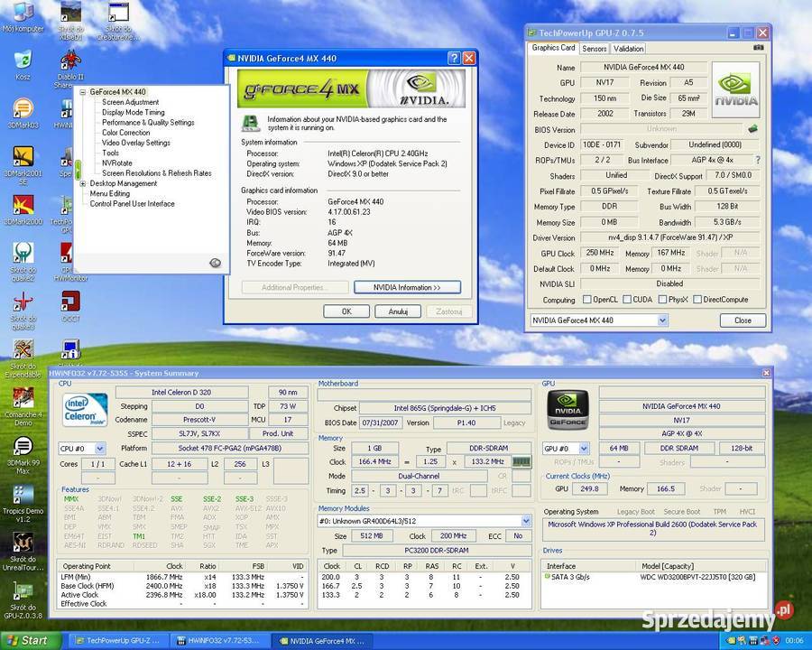This screenshot has height=650, width=812.
Task: Select Color Correction in the NVIDIA settings tree
Action: [125, 132]
